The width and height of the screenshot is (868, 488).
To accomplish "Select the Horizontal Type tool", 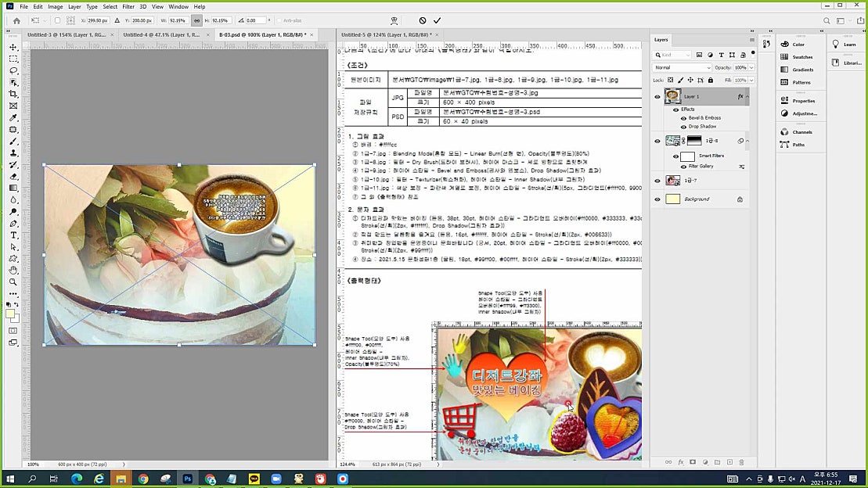I will (x=13, y=235).
